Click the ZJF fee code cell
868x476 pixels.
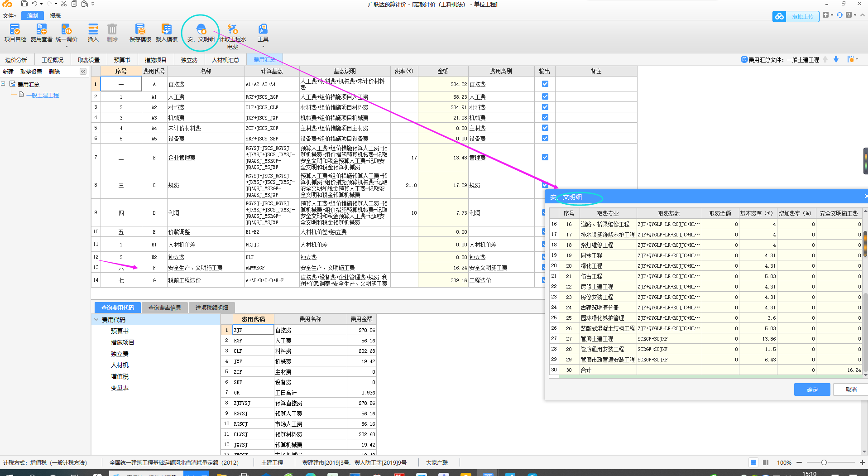tap(253, 330)
